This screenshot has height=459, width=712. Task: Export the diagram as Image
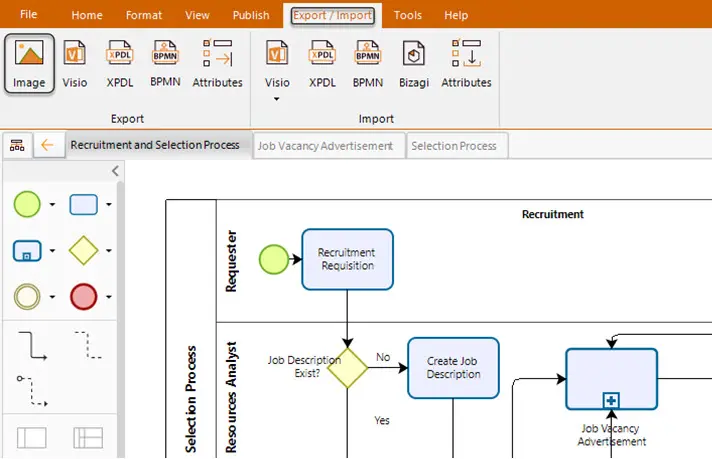(29, 64)
